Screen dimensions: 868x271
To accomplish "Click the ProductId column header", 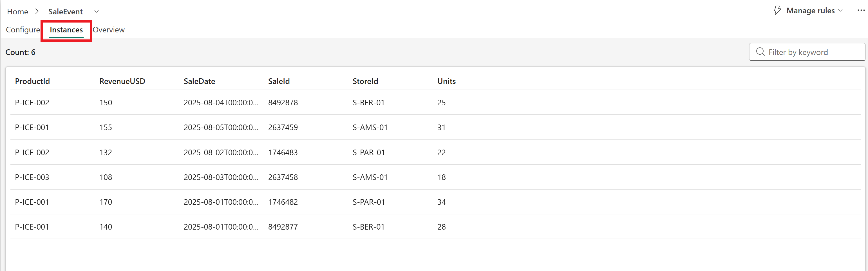I will coord(32,81).
